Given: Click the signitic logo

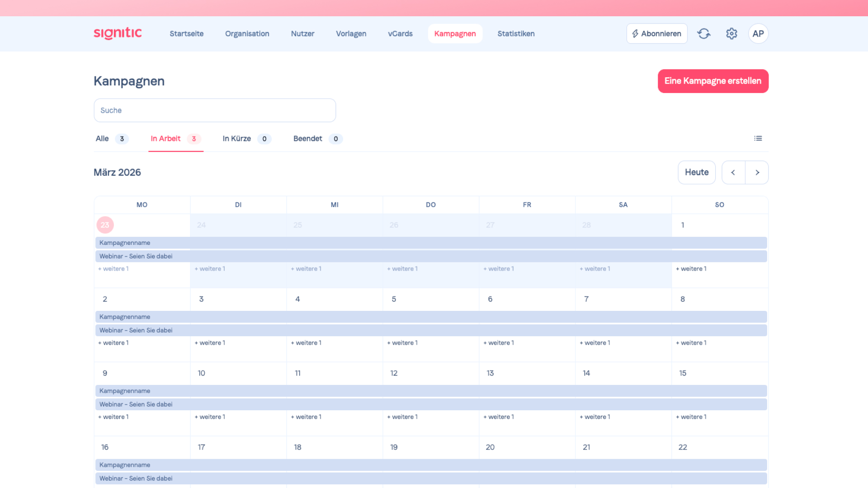Looking at the screenshot, I should (118, 33).
